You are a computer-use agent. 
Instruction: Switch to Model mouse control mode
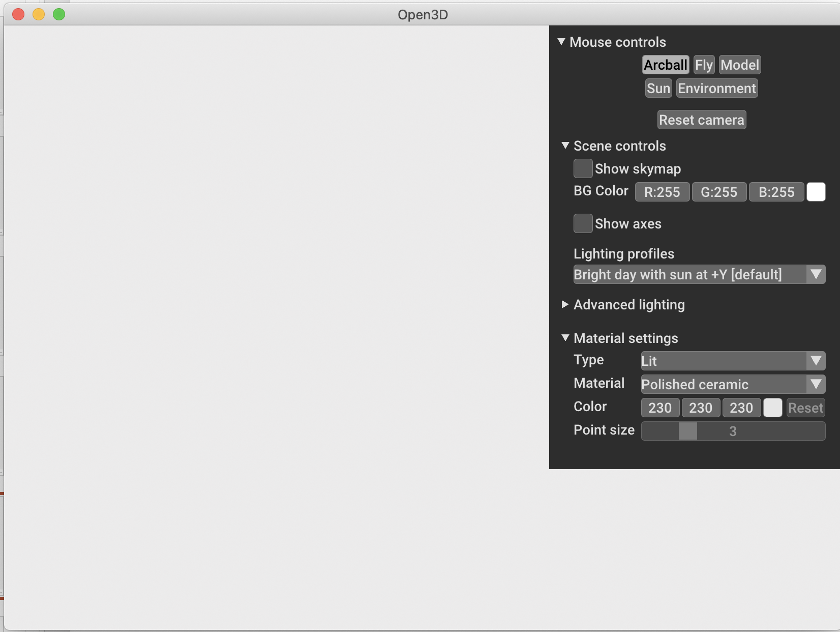(740, 65)
